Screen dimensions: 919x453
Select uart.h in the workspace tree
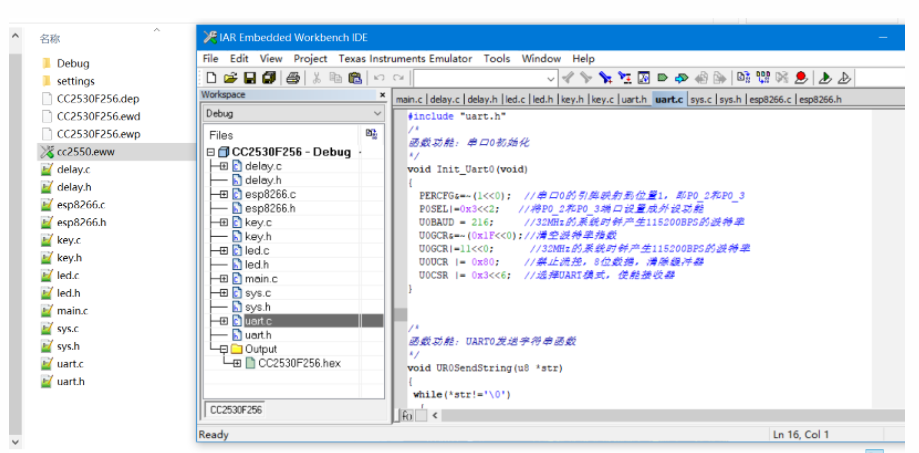258,335
